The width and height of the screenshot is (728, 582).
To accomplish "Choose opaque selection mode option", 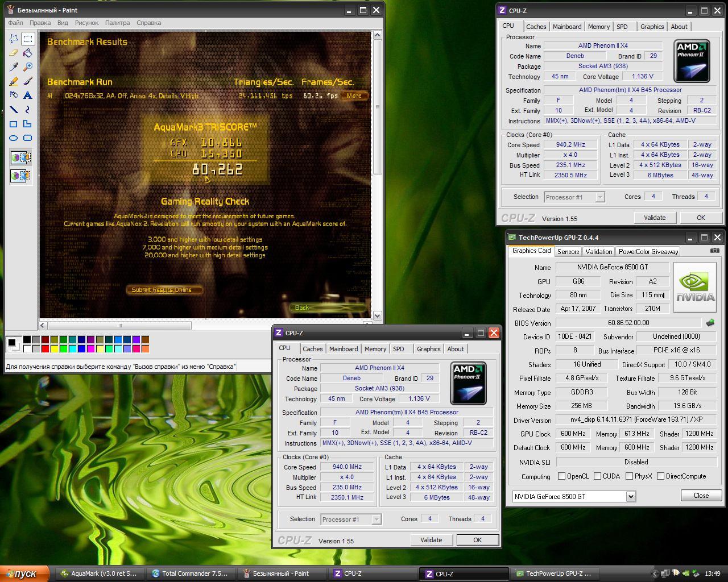I will tap(21, 157).
